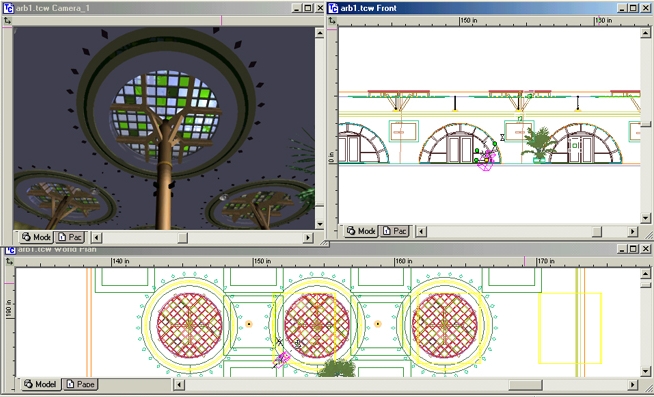Click the ruler origin icon in Camera_1 view
The height and width of the screenshot is (397, 654).
point(8,20)
